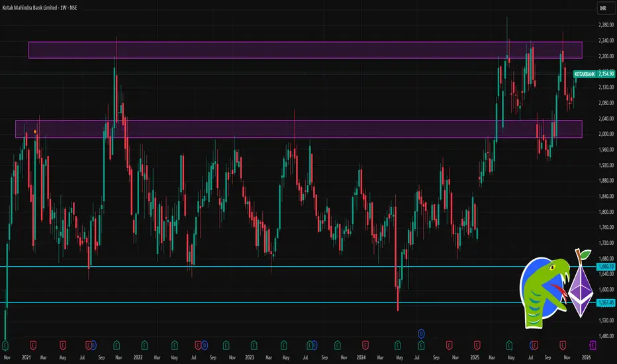The width and height of the screenshot is (617, 364).
Task: Open green earnings marker just after 2023 label
Action: point(254,345)
